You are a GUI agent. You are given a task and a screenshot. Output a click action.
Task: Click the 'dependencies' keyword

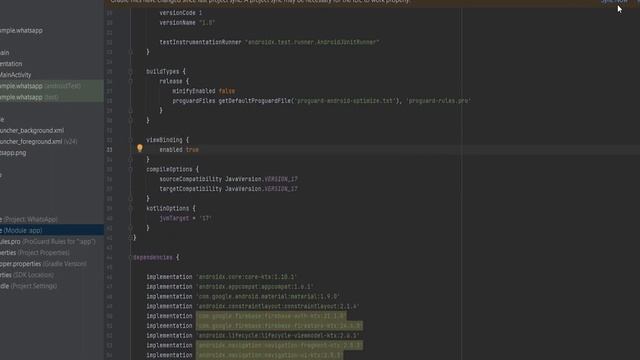153,258
